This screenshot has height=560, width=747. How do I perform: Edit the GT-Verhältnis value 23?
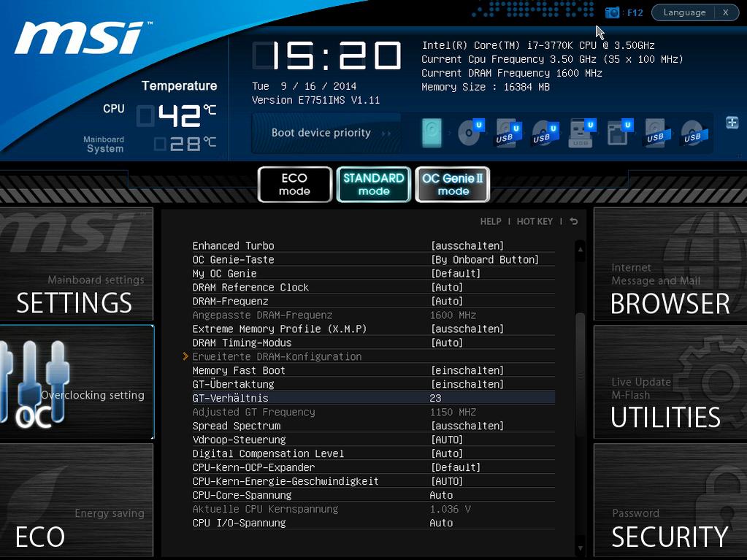(435, 398)
